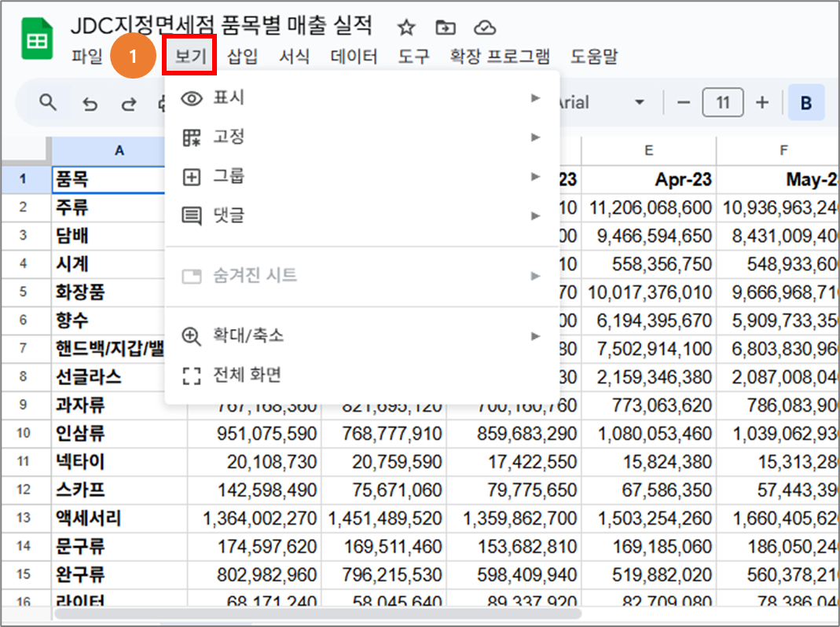Select cell 과자류 in column A
Viewport: 840px width, 627px height.
108,405
